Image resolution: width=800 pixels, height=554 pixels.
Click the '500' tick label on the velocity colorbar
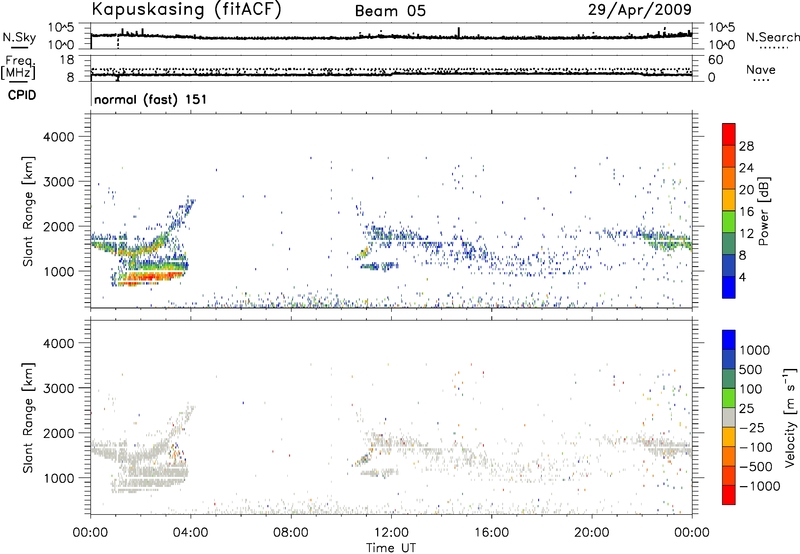[x=751, y=370]
